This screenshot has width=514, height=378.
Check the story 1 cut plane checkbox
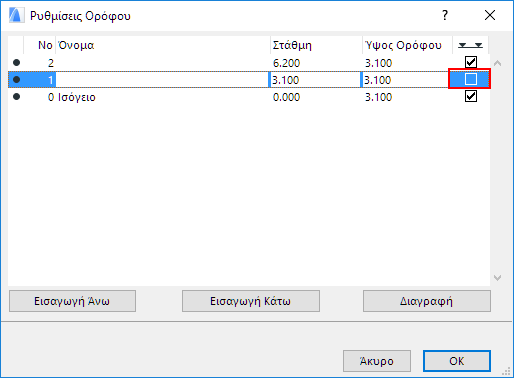pos(471,79)
